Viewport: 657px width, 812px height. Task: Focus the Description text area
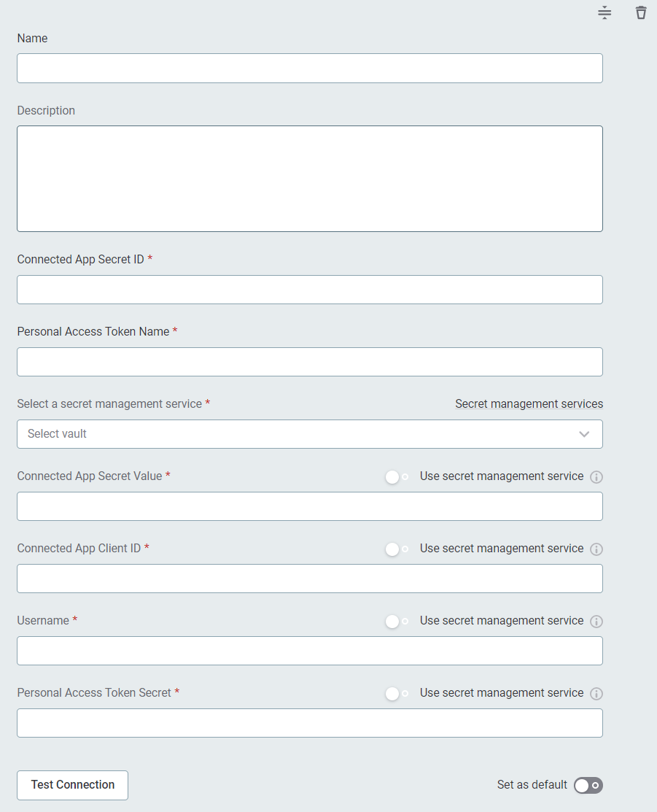tap(310, 179)
